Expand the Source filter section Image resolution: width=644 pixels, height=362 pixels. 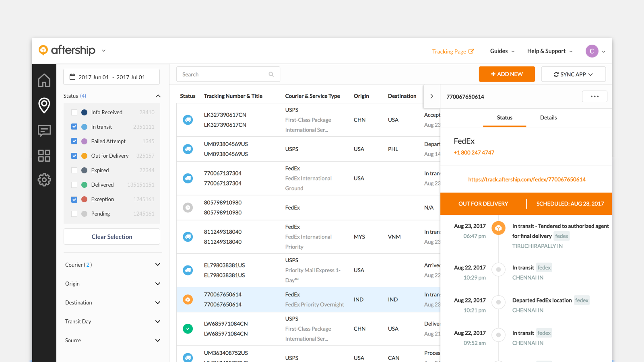point(158,340)
